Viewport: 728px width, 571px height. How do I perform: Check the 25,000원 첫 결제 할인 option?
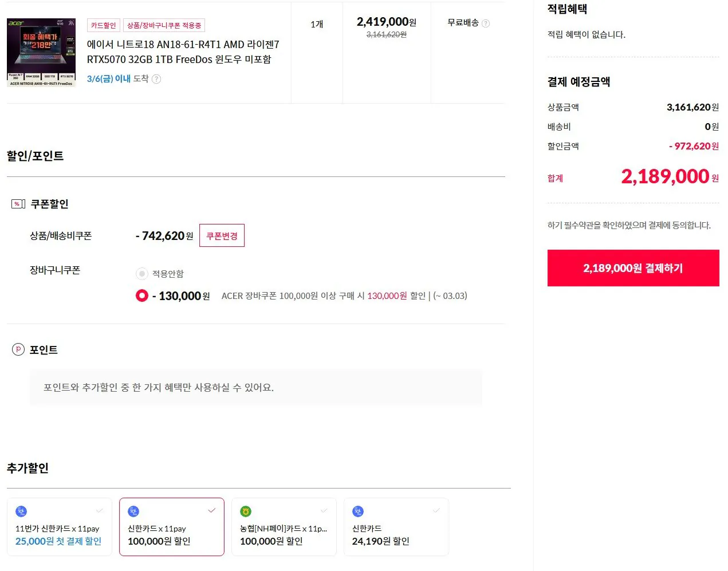coord(100,510)
